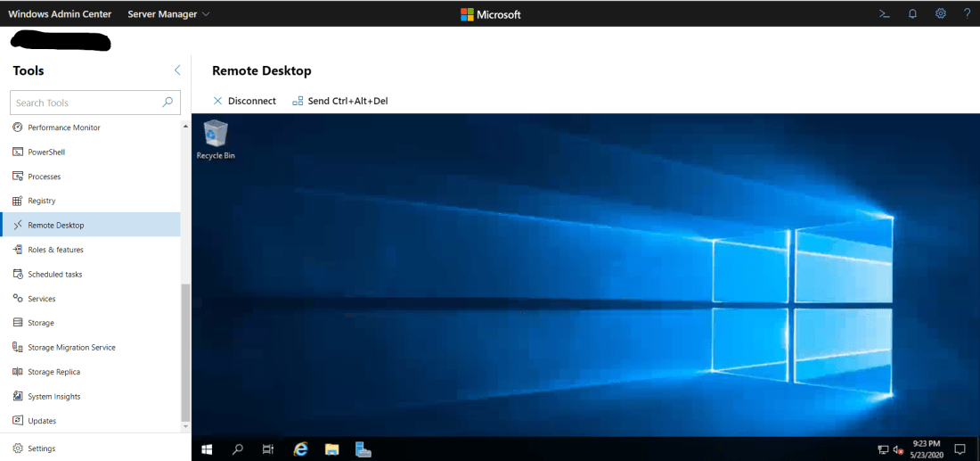The width and height of the screenshot is (980, 461).
Task: Click the help question mark icon
Action: [x=967, y=13]
